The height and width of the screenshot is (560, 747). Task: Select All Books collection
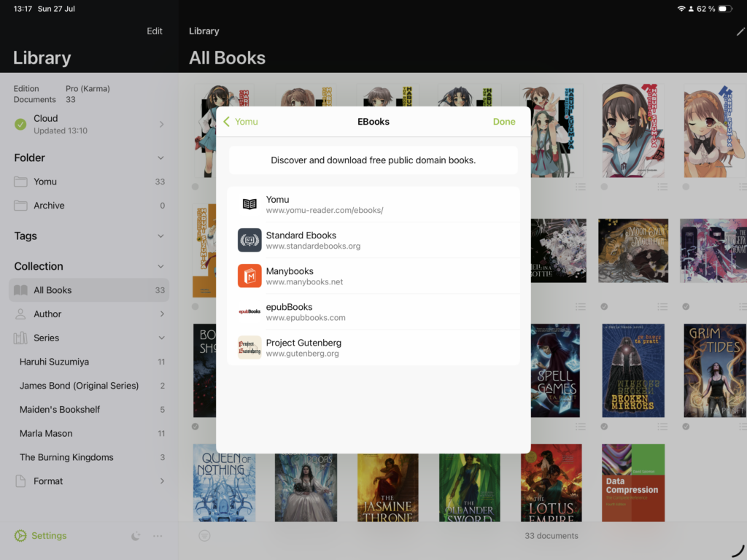tap(89, 290)
